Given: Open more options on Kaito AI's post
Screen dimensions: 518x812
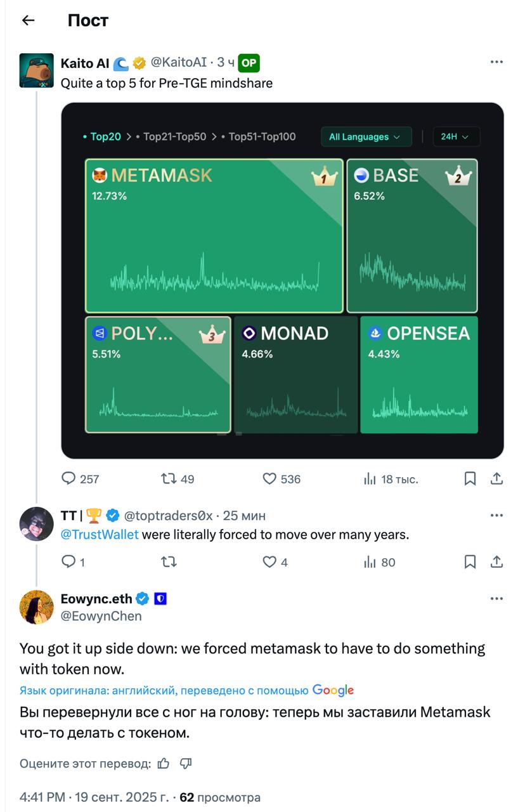Looking at the screenshot, I should 496,62.
